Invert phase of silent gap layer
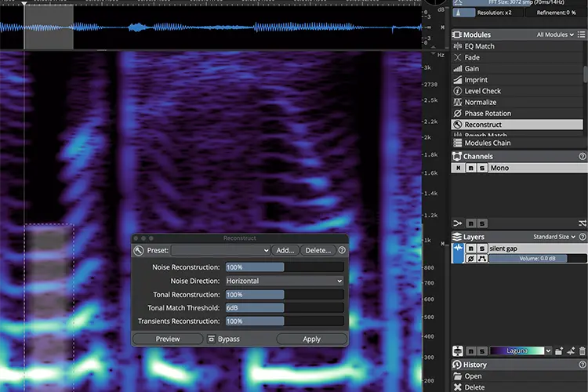The image size is (588, 392). click(470, 259)
